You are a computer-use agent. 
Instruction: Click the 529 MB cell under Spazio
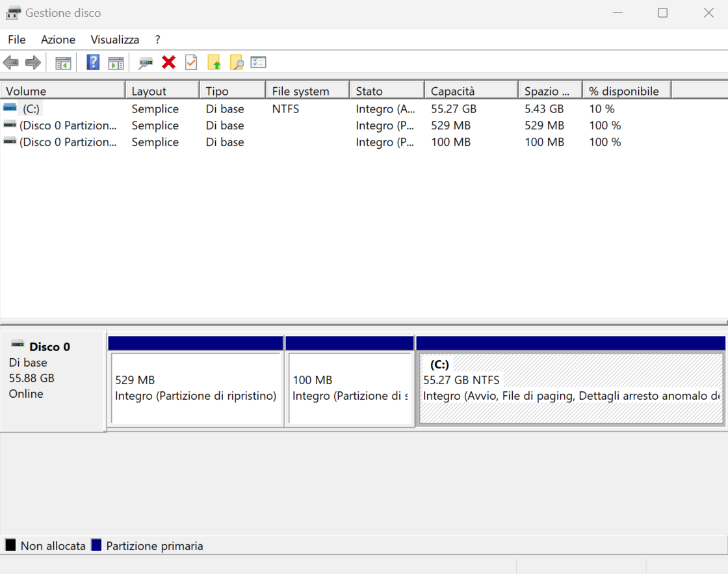click(x=544, y=125)
